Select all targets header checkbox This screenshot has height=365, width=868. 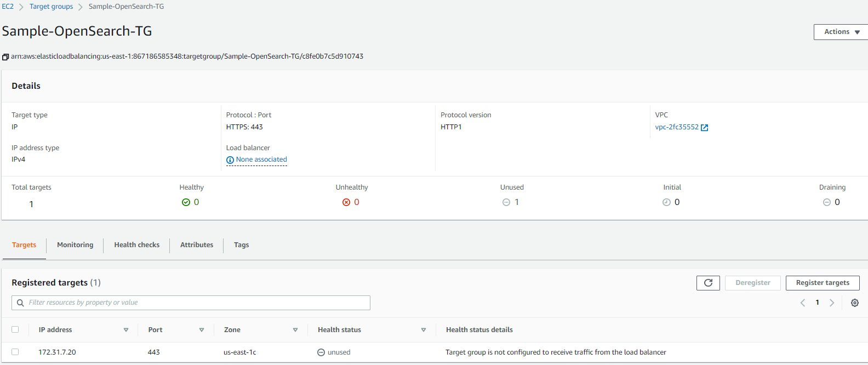[x=15, y=330]
